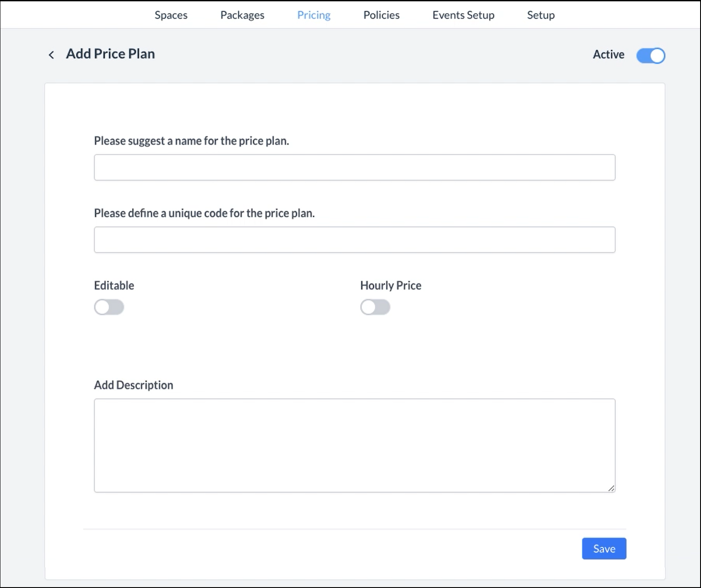The image size is (701, 588).
Task: Select the Pricing tab
Action: coord(314,15)
